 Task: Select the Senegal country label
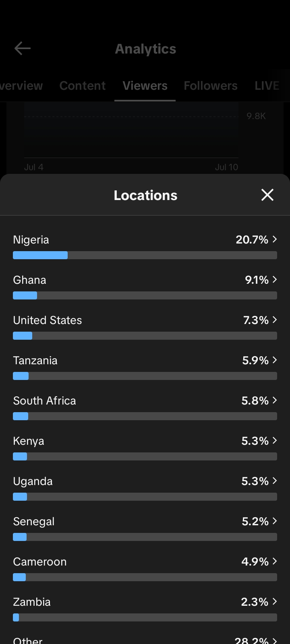click(x=34, y=522)
